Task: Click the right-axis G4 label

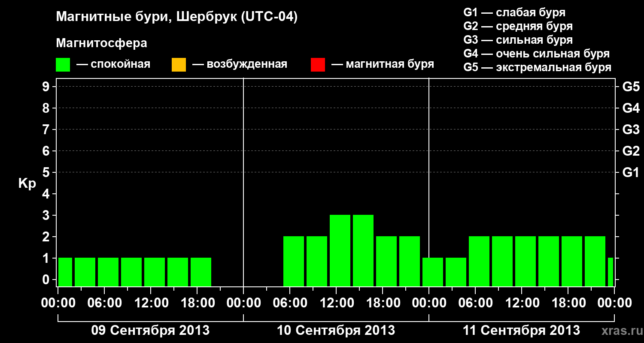Action: pos(631,108)
